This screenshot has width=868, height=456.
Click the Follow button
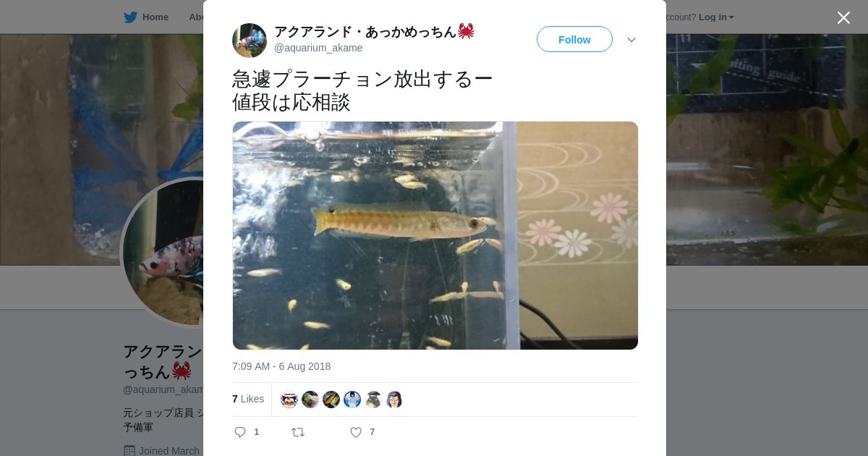(574, 39)
